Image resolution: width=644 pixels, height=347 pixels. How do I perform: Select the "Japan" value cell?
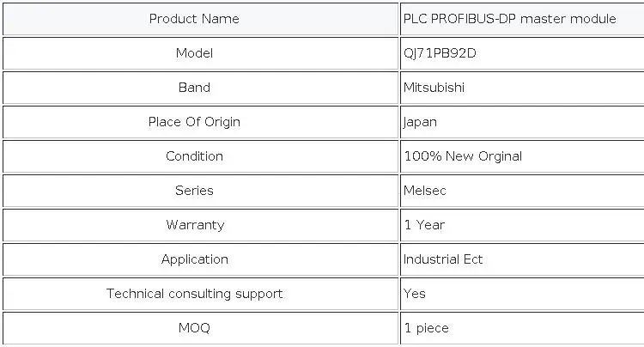421,122
